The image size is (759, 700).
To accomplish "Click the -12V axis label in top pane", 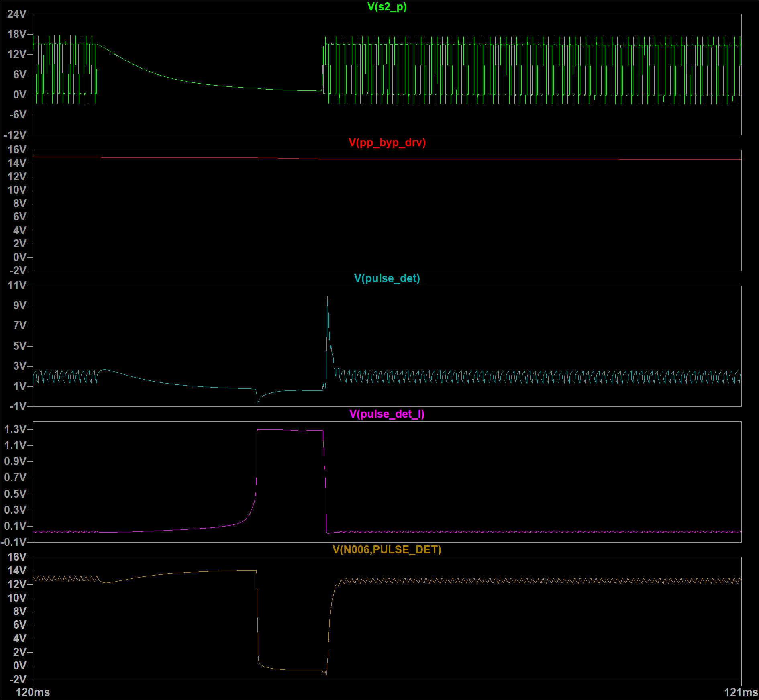I will coord(15,135).
